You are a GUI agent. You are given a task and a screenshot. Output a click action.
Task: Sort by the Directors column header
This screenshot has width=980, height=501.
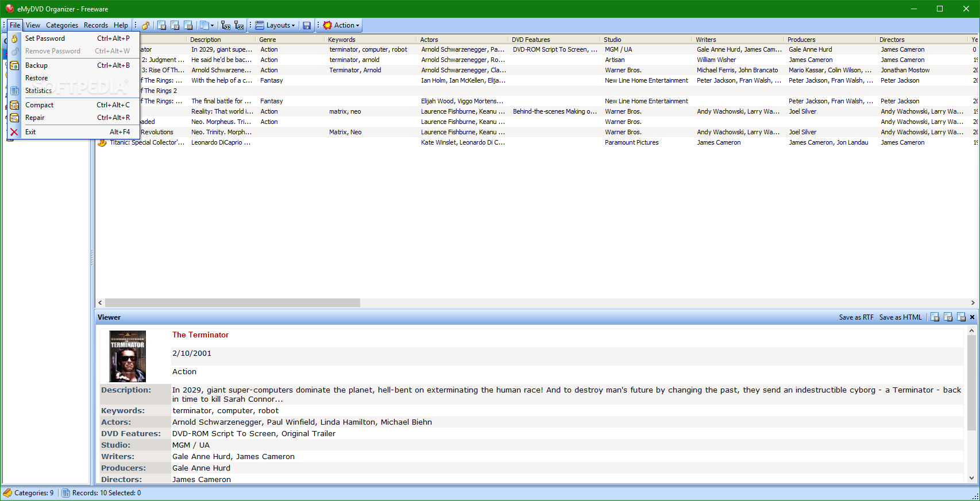pyautogui.click(x=922, y=40)
